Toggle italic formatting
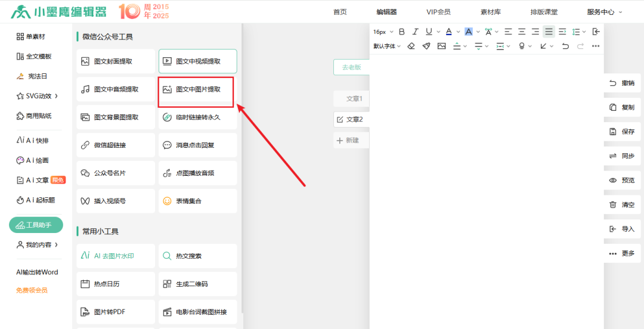The height and width of the screenshot is (329, 644). 415,32
